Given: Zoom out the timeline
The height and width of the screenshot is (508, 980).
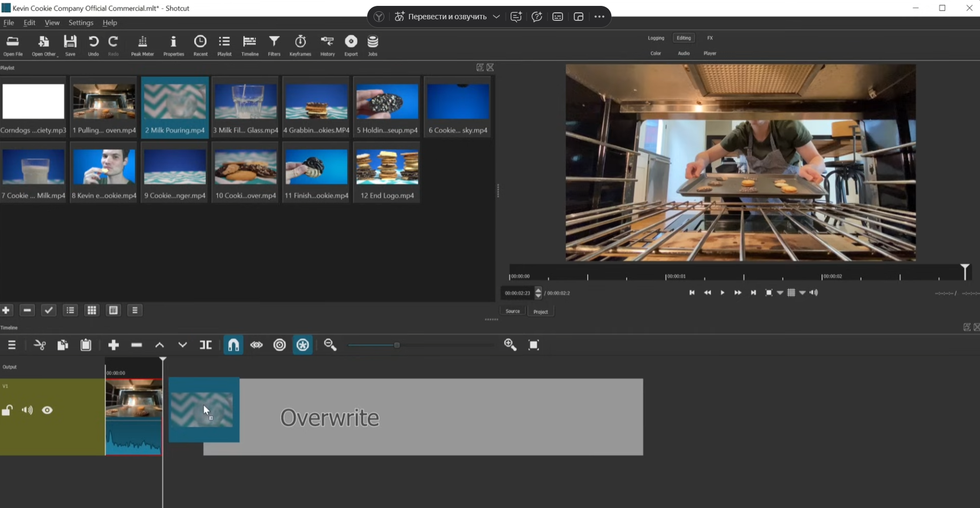Looking at the screenshot, I should [x=330, y=345].
